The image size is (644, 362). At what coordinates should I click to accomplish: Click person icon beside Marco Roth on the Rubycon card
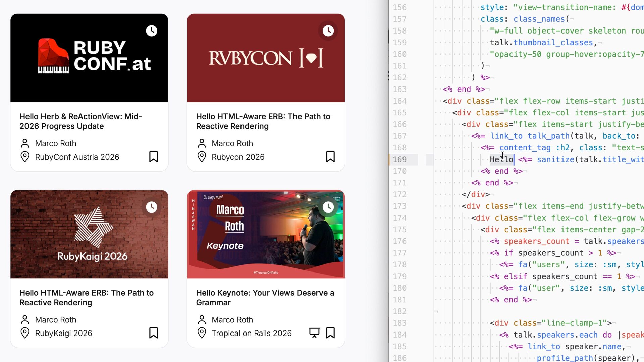pyautogui.click(x=202, y=143)
